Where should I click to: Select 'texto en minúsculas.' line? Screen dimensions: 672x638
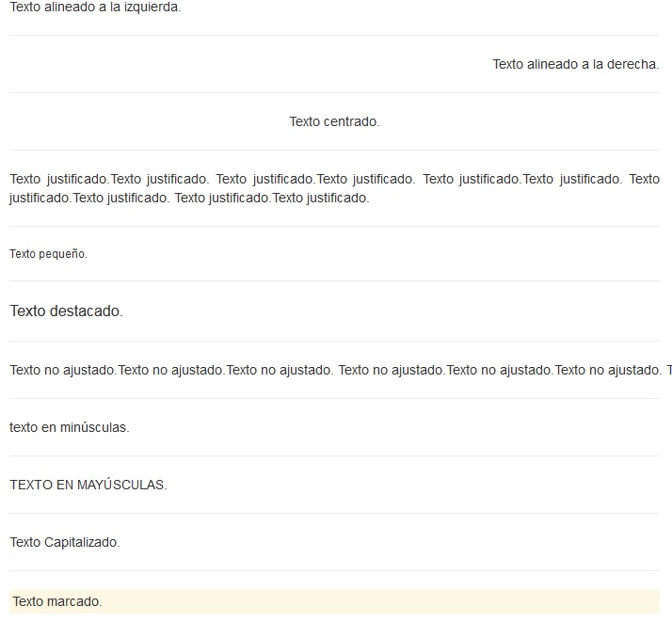pos(70,427)
